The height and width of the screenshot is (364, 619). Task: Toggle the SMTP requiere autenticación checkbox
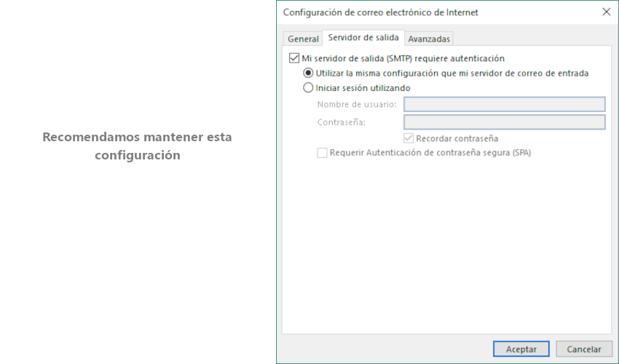[294, 58]
